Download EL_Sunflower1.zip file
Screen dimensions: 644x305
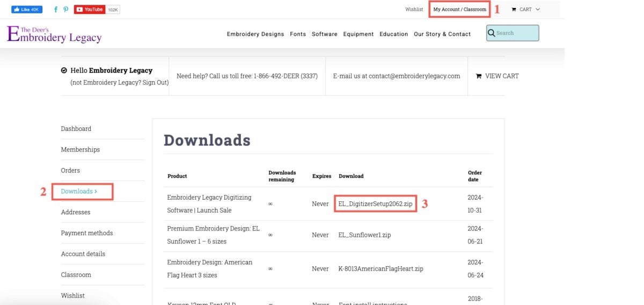click(x=364, y=235)
